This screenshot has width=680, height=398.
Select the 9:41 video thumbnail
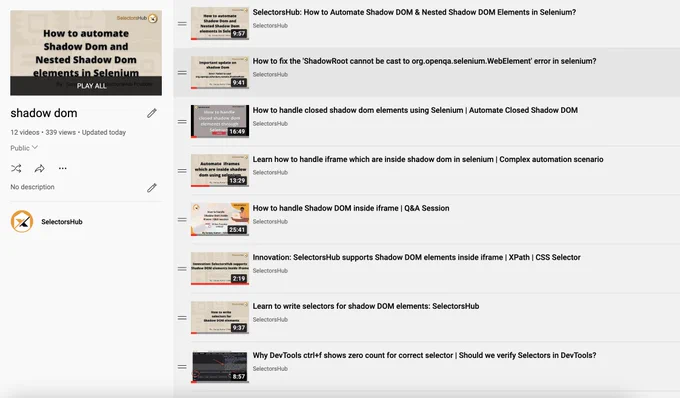[220, 72]
